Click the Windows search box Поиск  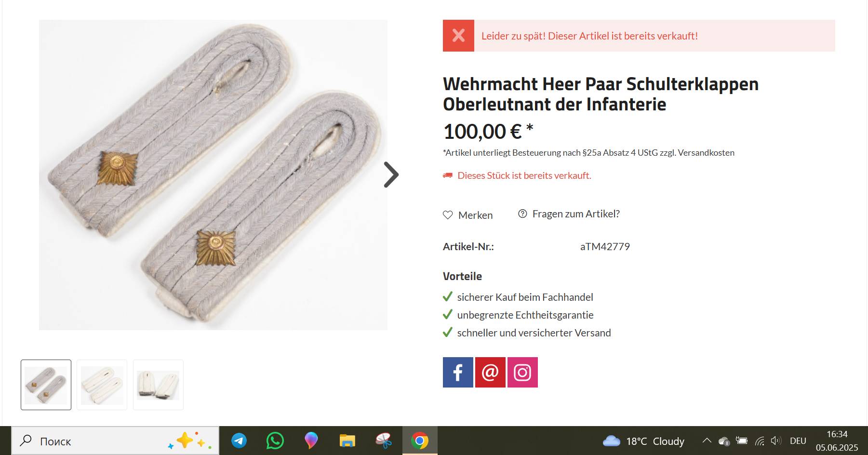click(115, 441)
